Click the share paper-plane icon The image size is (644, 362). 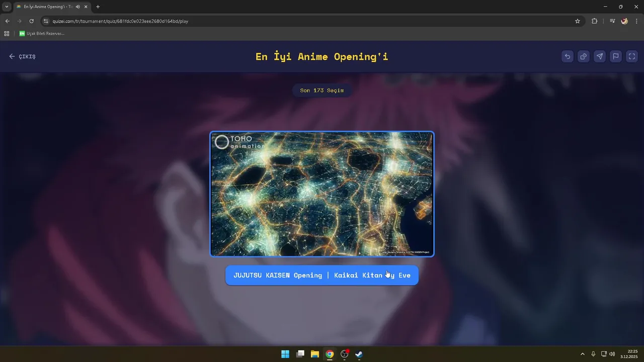click(600, 56)
